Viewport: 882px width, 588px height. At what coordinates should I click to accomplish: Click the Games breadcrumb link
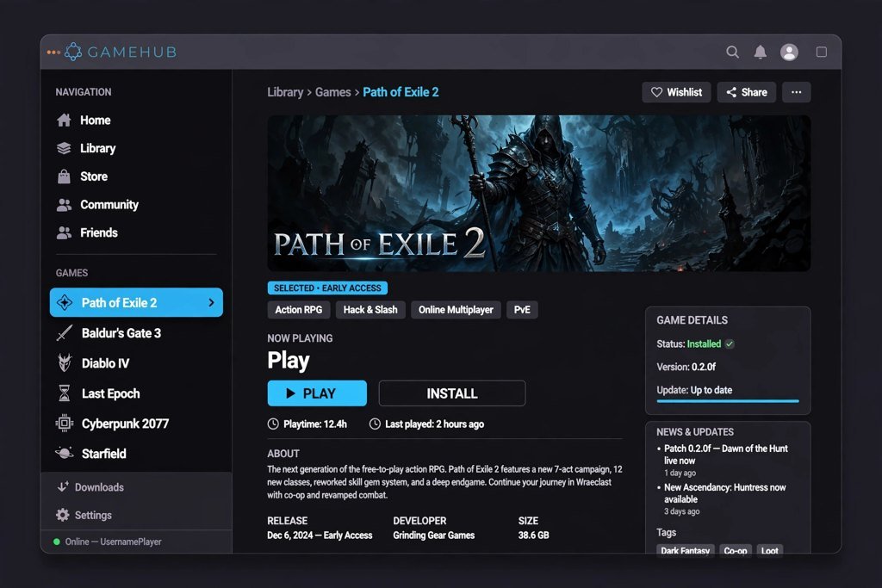pyautogui.click(x=333, y=92)
